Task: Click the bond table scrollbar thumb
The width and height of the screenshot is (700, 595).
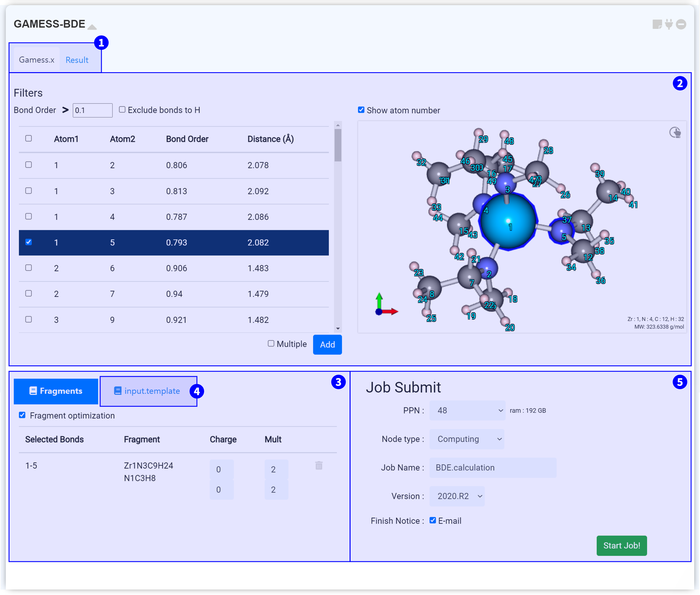Action: [338, 145]
